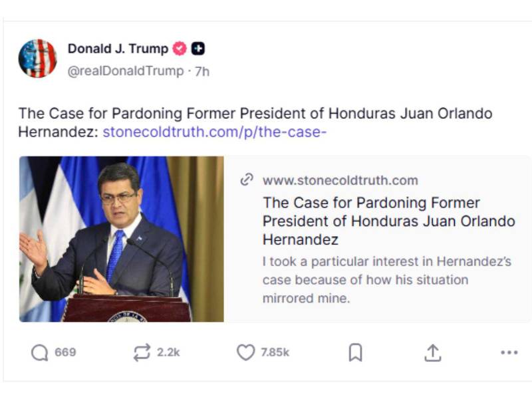The width and height of the screenshot is (532, 399).
Task: Click Trump's circular profile avatar
Action: point(39,56)
